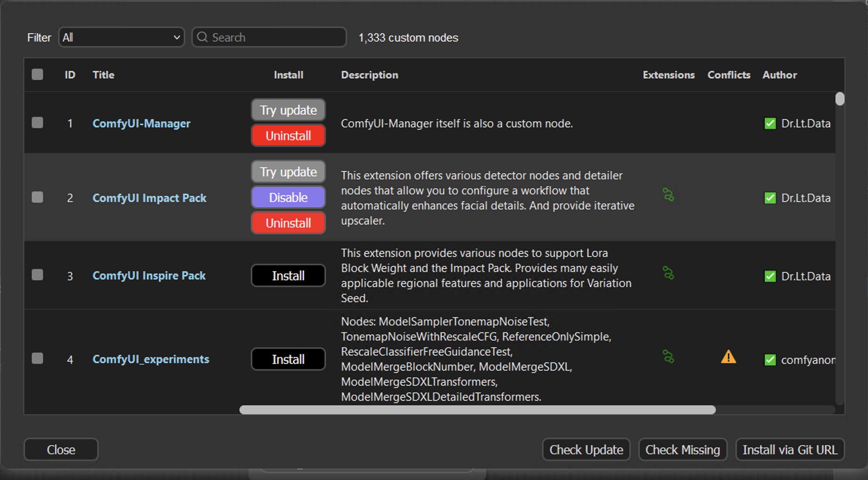The height and width of the screenshot is (480, 868).
Task: Uninstall ComfyUI-Manager
Action: click(288, 136)
